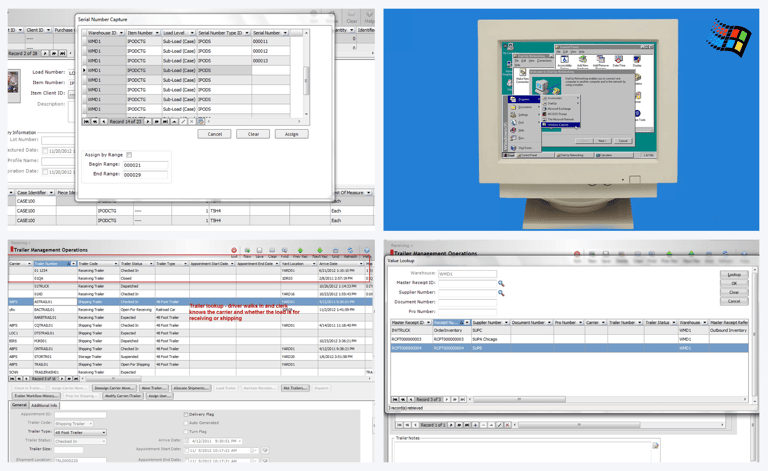Click the Refresh icon in Trailer Management toolbar
The width and height of the screenshot is (768, 471).
pyautogui.click(x=350, y=251)
